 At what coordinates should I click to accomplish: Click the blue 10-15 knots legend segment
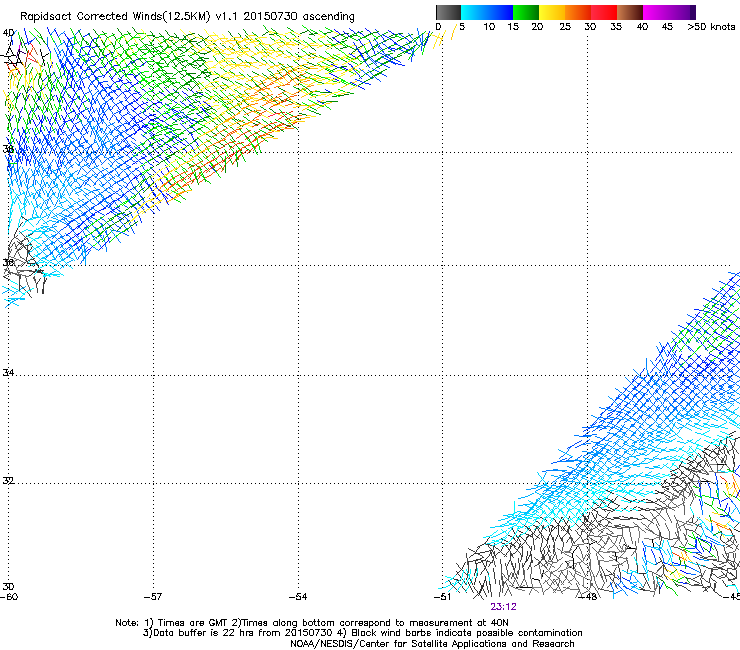(500, 12)
